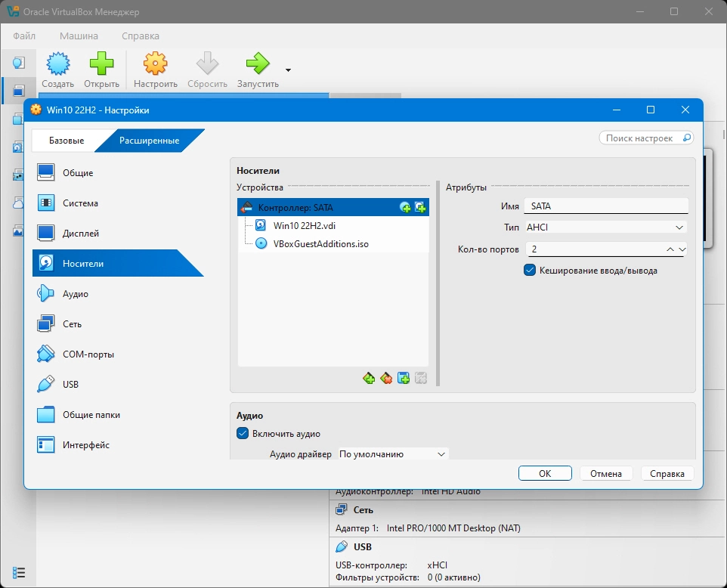
Task: Toggle Кеширование ввода/вывода checkbox
Action: 530,270
